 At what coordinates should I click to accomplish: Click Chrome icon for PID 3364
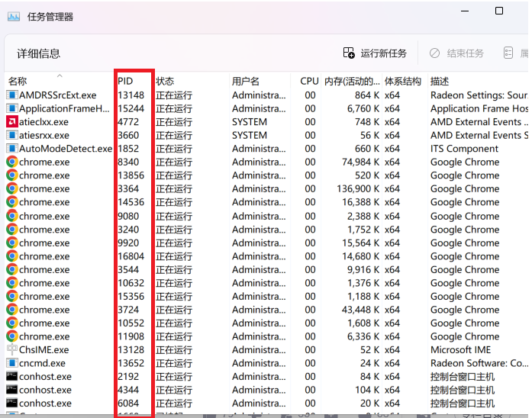point(12,188)
